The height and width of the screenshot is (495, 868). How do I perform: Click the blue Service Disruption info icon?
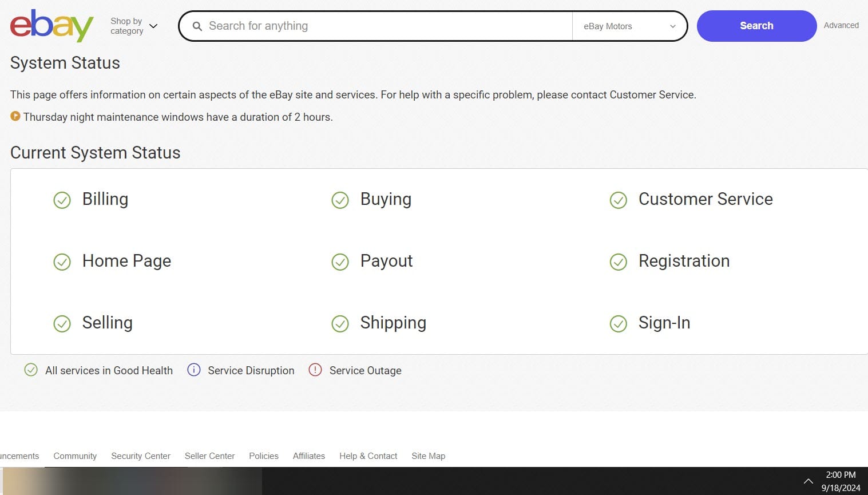[194, 370]
